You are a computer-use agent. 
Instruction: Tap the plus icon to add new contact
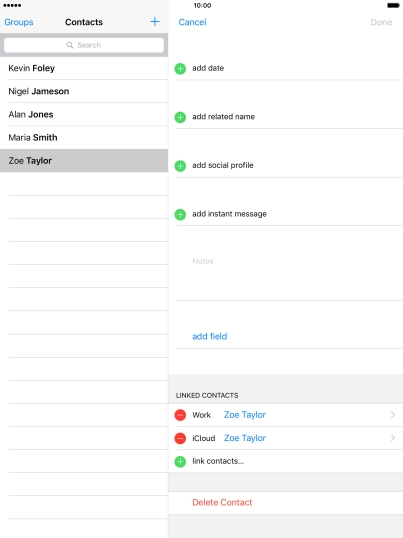click(155, 22)
